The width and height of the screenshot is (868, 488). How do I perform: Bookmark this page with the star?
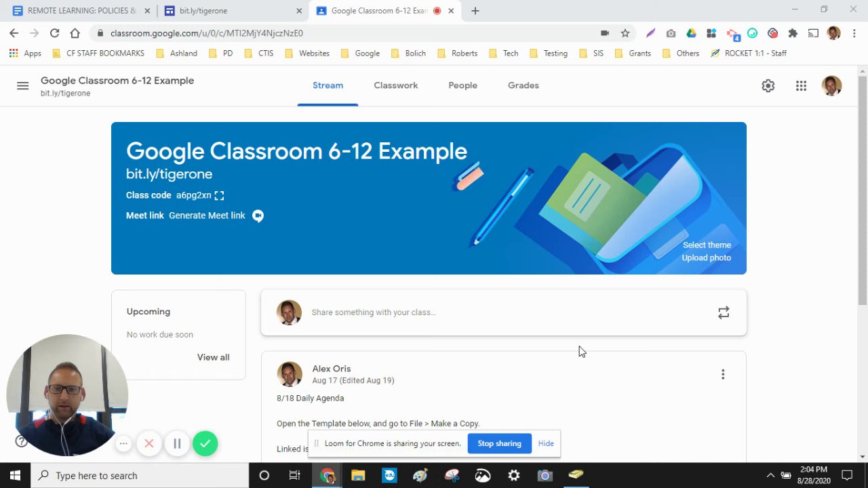click(625, 33)
